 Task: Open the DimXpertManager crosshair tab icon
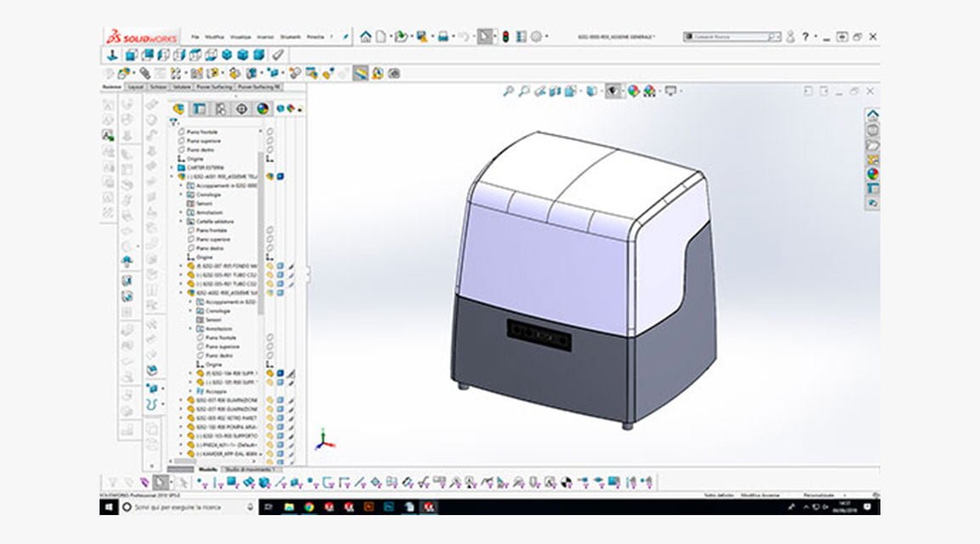[242, 109]
